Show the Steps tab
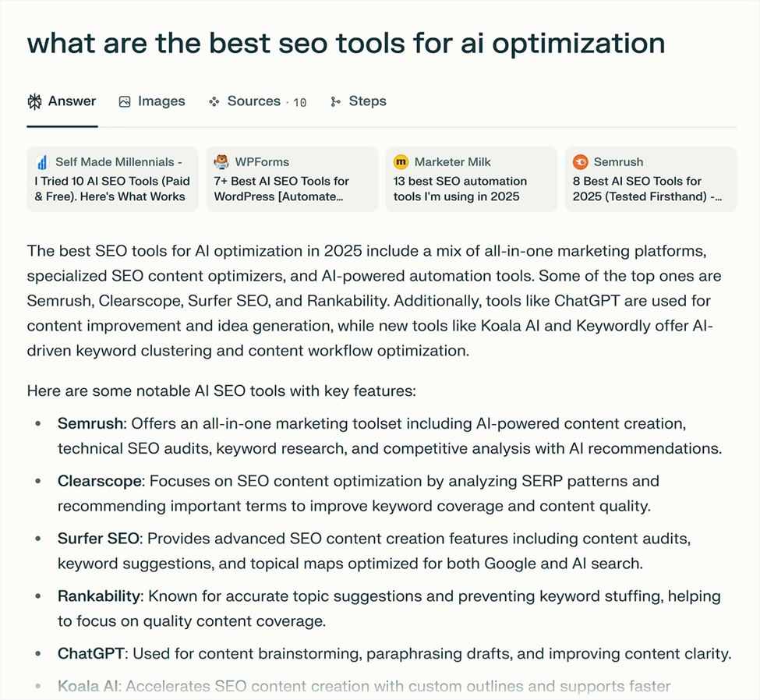 coord(367,101)
